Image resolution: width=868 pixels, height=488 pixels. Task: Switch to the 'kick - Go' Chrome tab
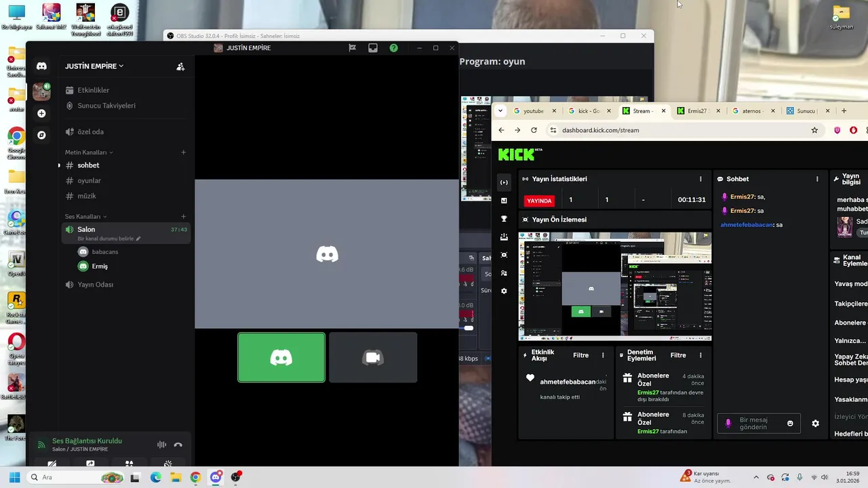(589, 110)
